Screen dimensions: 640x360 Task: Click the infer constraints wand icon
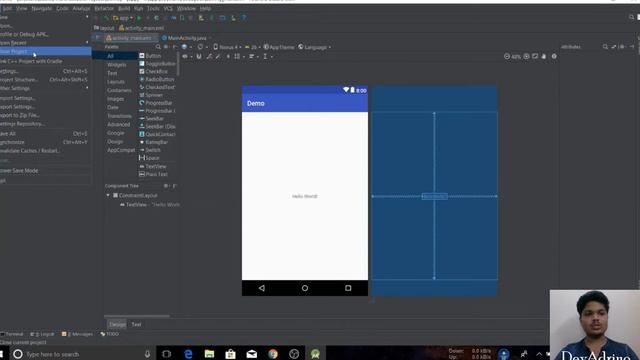point(218,56)
